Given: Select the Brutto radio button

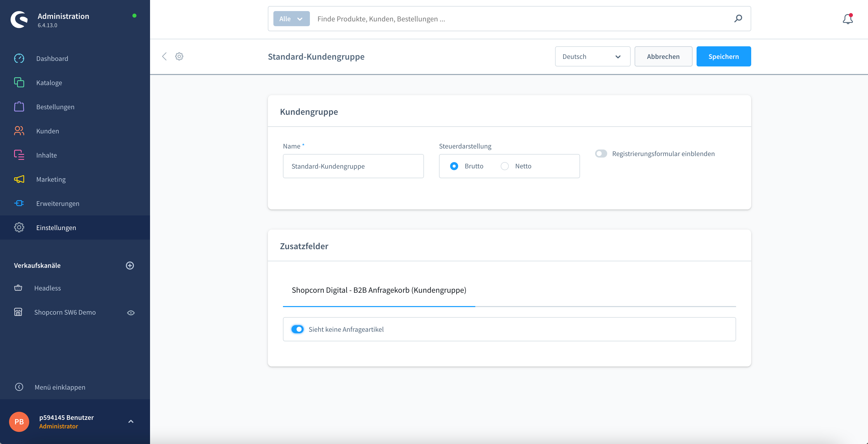Looking at the screenshot, I should pos(454,166).
